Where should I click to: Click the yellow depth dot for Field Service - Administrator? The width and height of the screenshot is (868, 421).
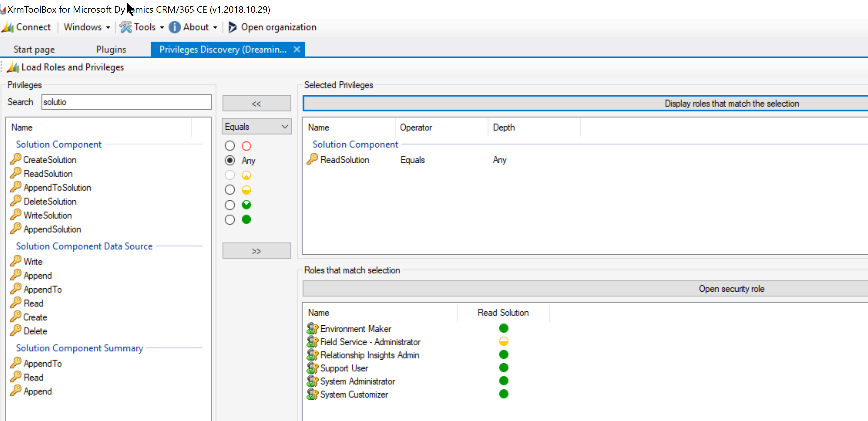(x=503, y=341)
